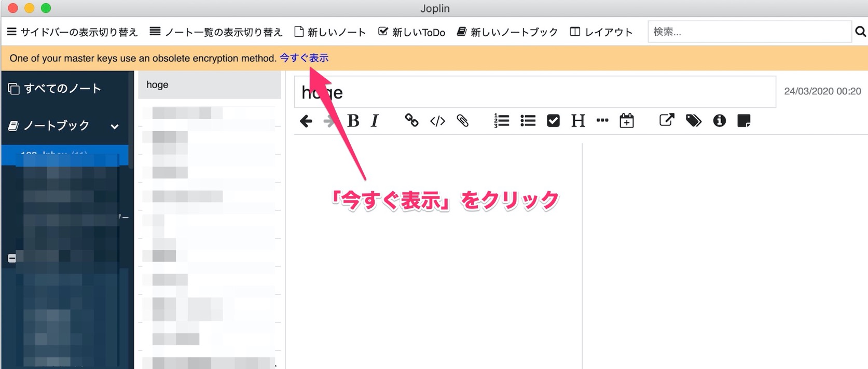Click the 今すぐ表示 link in banner
The width and height of the screenshot is (868, 369).
(x=304, y=58)
